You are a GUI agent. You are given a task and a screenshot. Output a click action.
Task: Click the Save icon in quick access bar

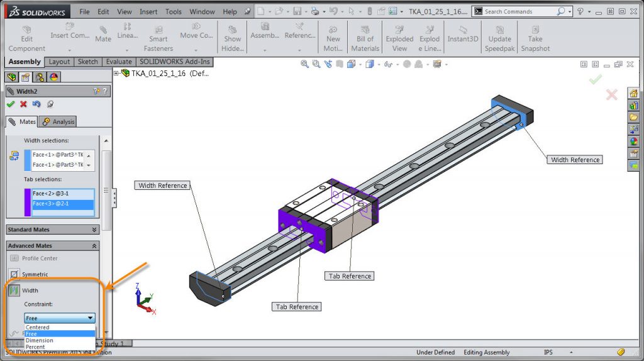(297, 11)
